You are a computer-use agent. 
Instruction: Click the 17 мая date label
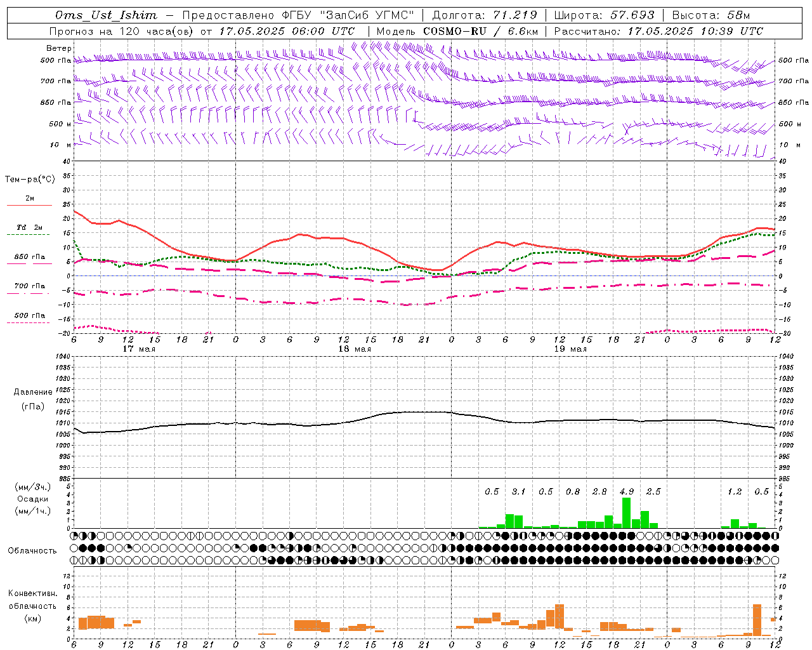click(139, 349)
